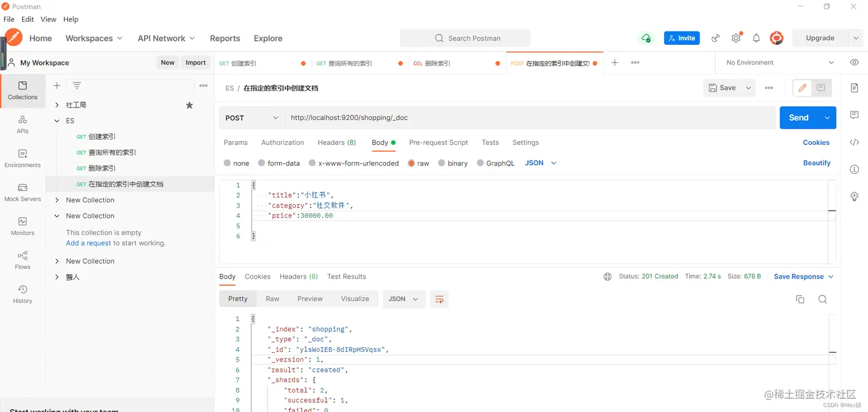This screenshot has height=412, width=868.
Task: Select the raw body type
Action: click(411, 163)
